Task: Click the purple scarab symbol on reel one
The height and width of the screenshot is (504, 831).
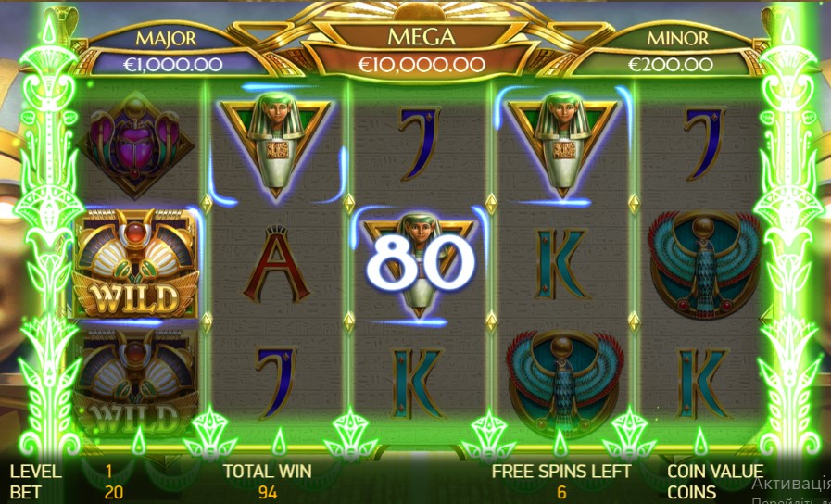Action: [x=135, y=144]
